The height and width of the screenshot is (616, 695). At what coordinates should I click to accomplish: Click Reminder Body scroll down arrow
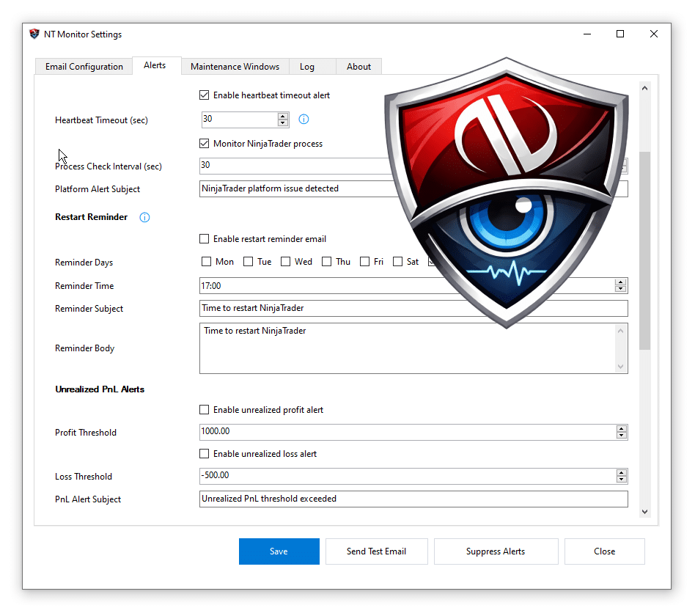pyautogui.click(x=620, y=367)
